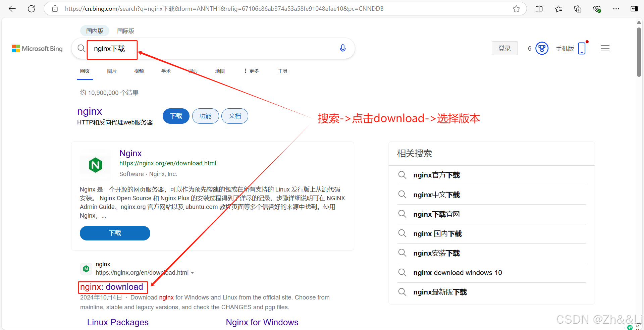Screen dimensions: 644x330
Task: Click the 文档 pill button
Action: [x=235, y=116]
